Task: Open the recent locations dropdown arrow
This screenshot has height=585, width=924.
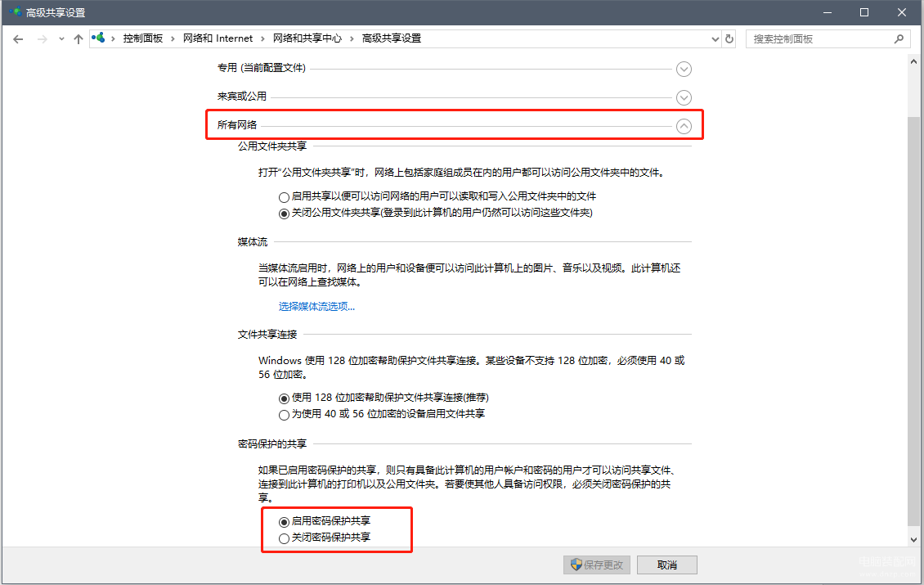Action: (x=61, y=39)
